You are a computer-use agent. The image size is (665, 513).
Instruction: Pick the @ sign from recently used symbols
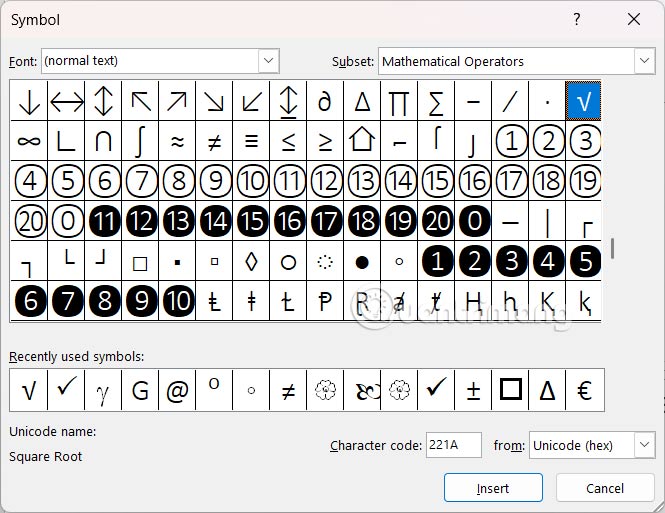click(x=177, y=391)
